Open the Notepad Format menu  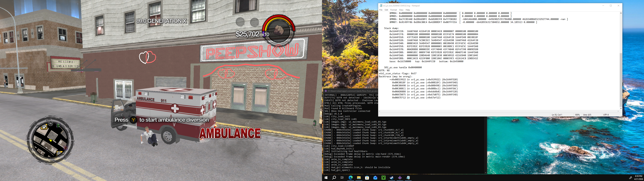pyautogui.click(x=393, y=10)
